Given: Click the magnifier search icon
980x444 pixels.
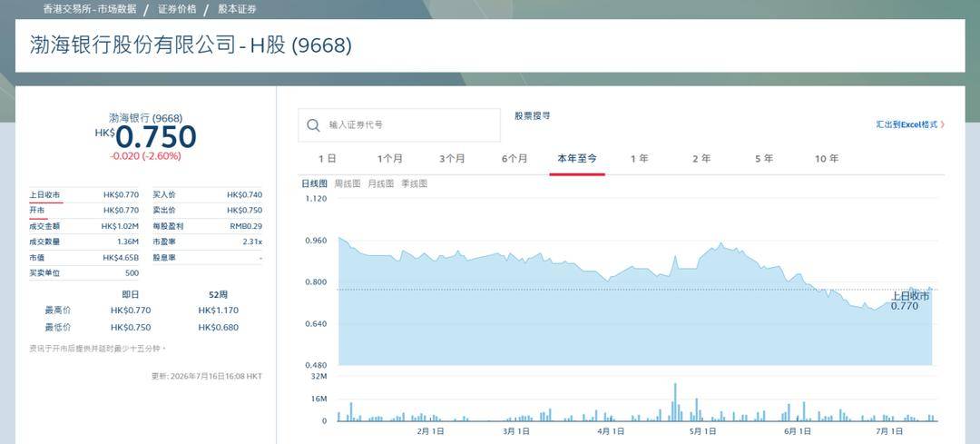Looking at the screenshot, I should click(314, 125).
